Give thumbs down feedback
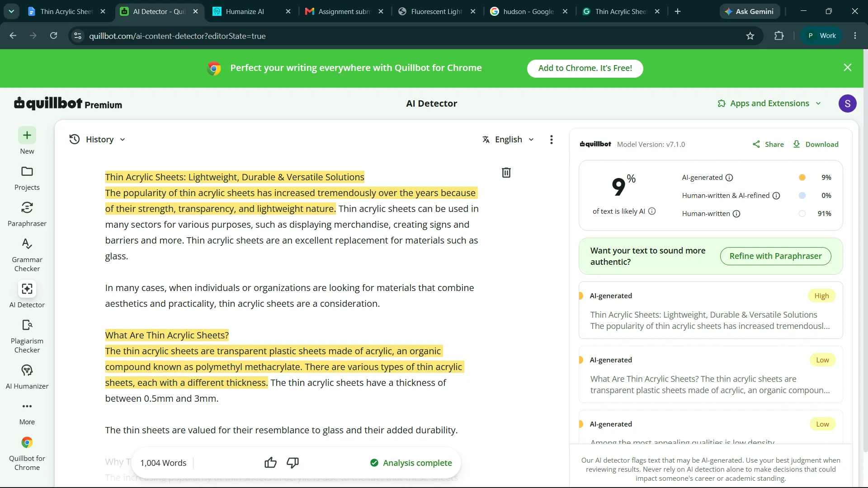The height and width of the screenshot is (488, 868). (x=292, y=463)
